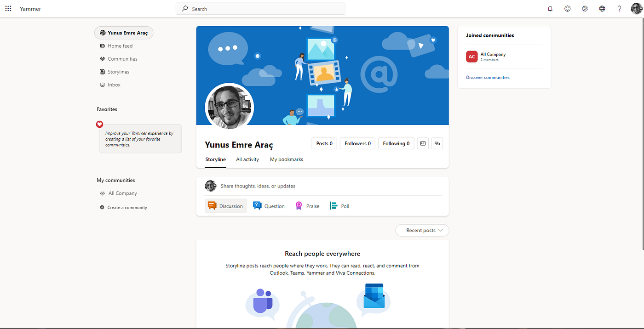Click the Create a community text
Viewport: 644px width, 329px height.
pos(127,208)
